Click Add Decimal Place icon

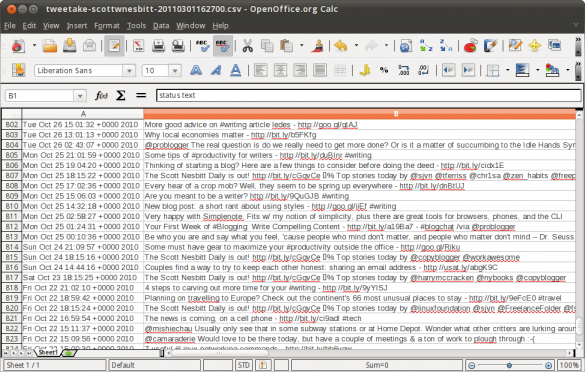click(404, 71)
